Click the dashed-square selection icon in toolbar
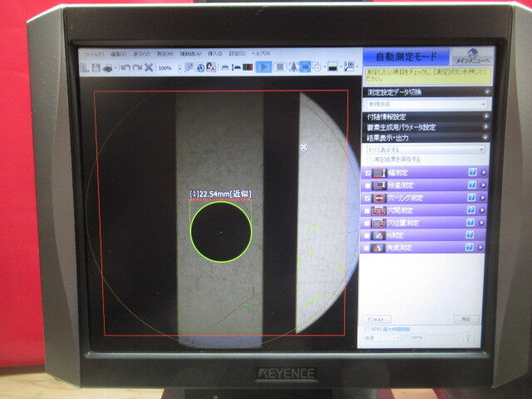This screenshot has height=399, width=532. 317,66
